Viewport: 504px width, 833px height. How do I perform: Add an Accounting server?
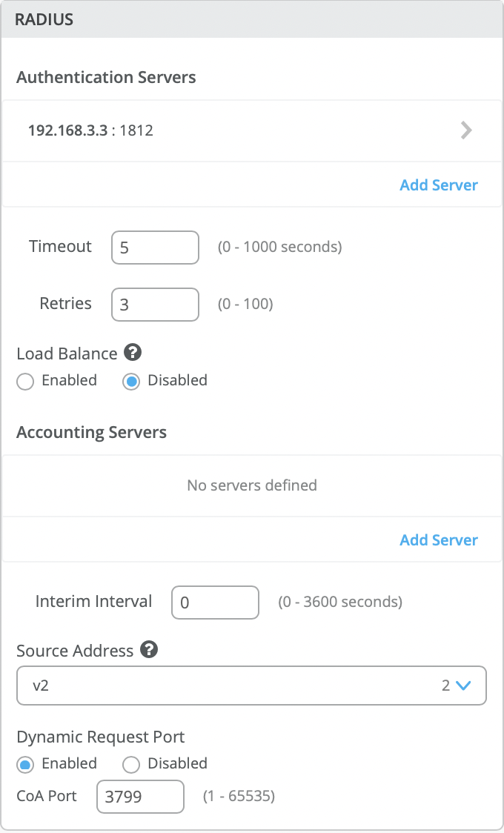pos(439,540)
